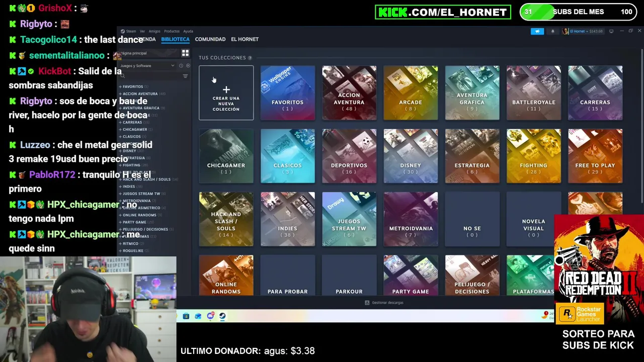
Task: Select Party Game in the sidebar list
Action: coord(134,222)
